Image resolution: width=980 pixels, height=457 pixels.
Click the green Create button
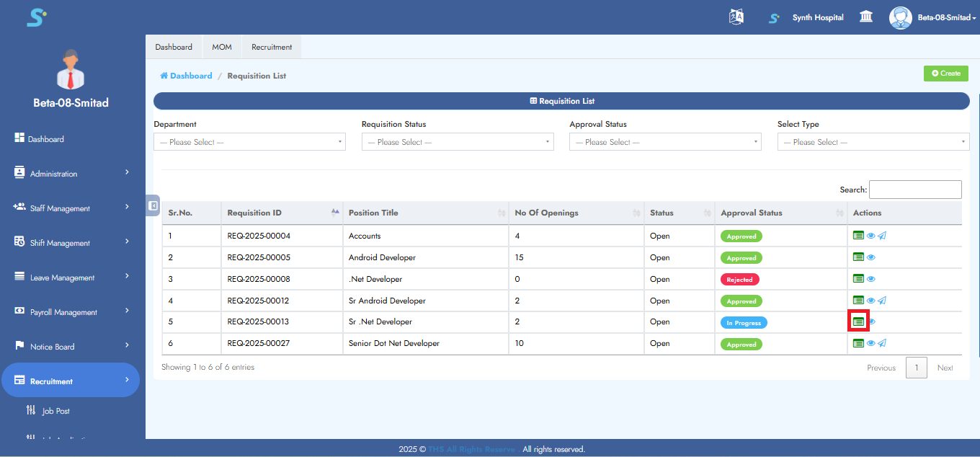pyautogui.click(x=945, y=74)
